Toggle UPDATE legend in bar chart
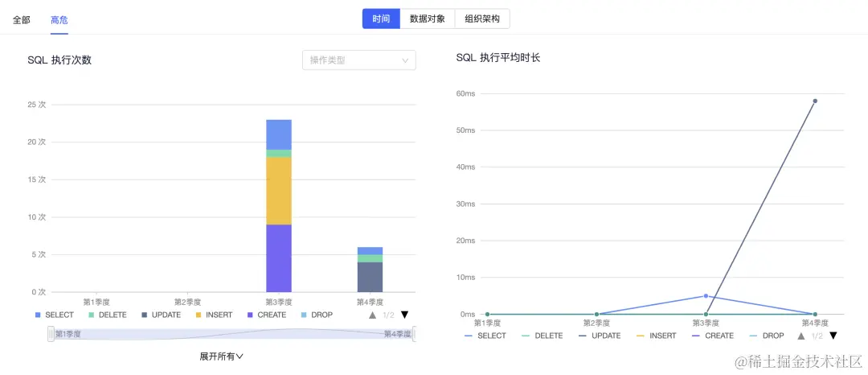This screenshot has height=375, width=868. (x=161, y=315)
